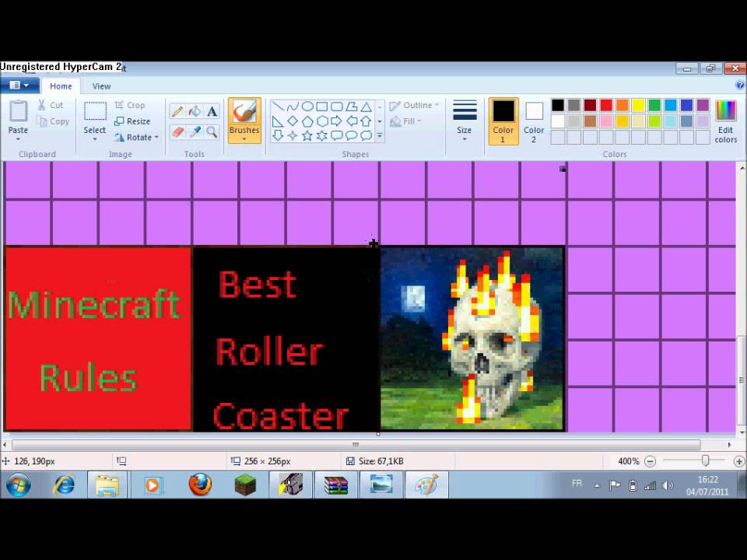Choose the Rounded rectangular callout shape

point(337,135)
